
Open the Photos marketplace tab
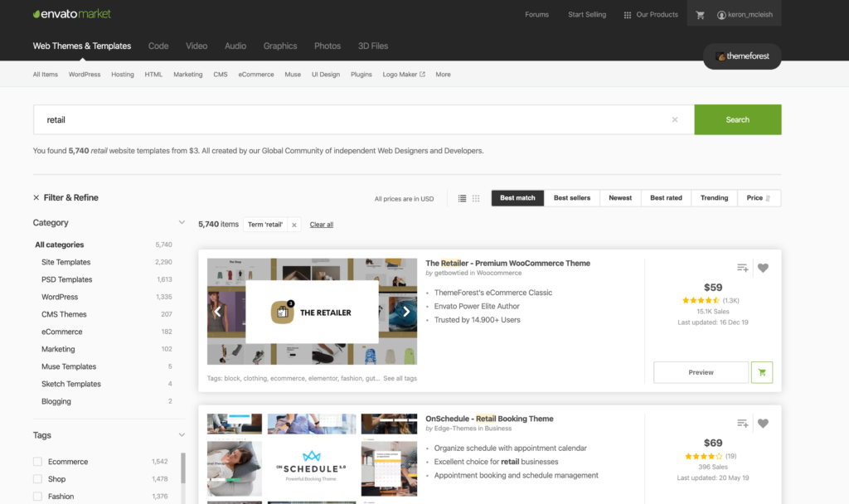(x=327, y=46)
